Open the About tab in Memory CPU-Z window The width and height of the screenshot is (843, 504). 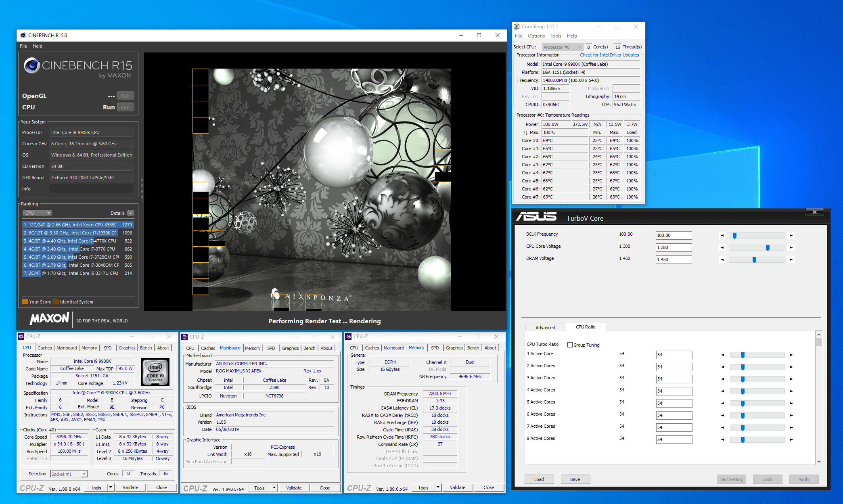[490, 348]
